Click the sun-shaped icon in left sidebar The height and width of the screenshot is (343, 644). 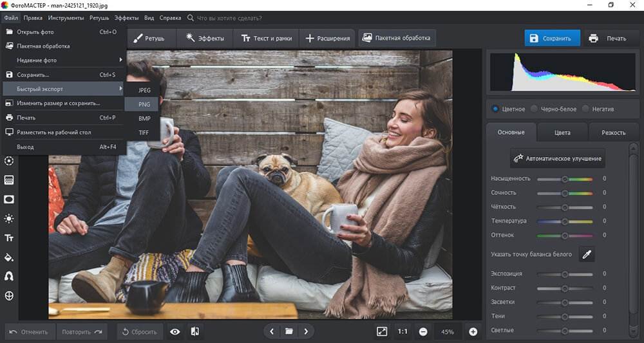[x=9, y=219]
